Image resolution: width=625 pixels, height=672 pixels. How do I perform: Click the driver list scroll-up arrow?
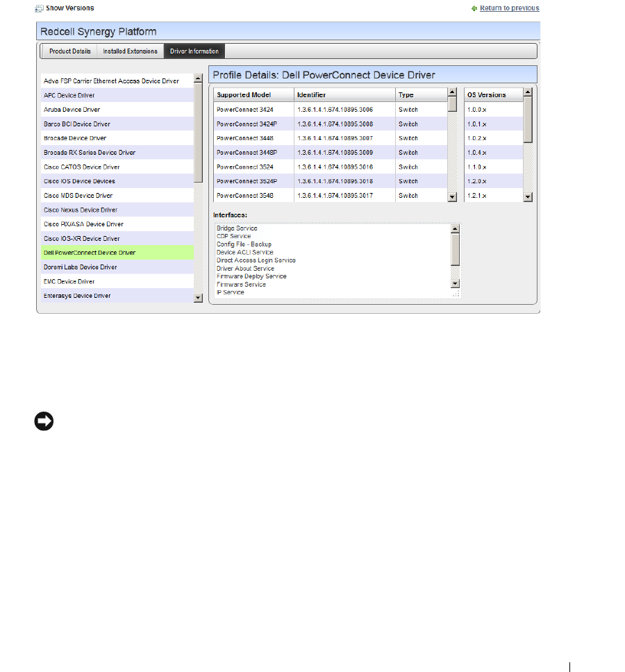[198, 78]
